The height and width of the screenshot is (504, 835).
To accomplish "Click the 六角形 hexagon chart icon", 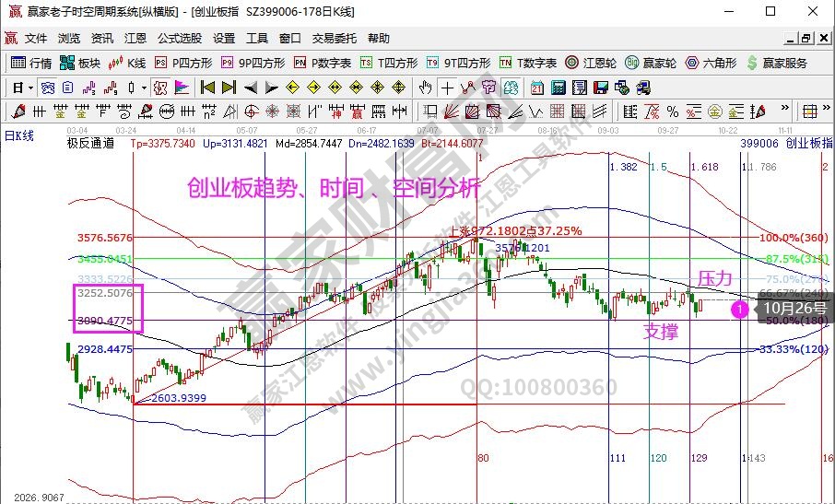I will 710,63.
